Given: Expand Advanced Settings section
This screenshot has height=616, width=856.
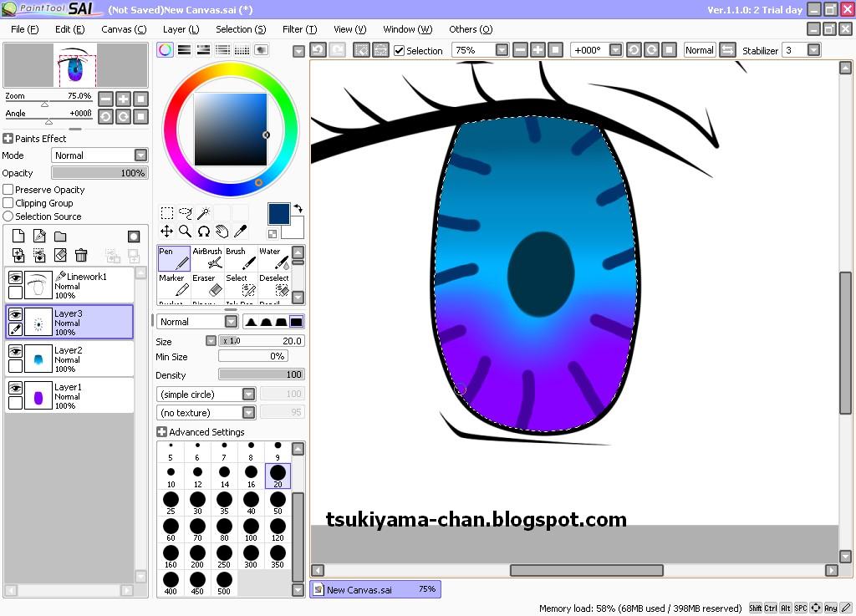Looking at the screenshot, I should [x=161, y=432].
